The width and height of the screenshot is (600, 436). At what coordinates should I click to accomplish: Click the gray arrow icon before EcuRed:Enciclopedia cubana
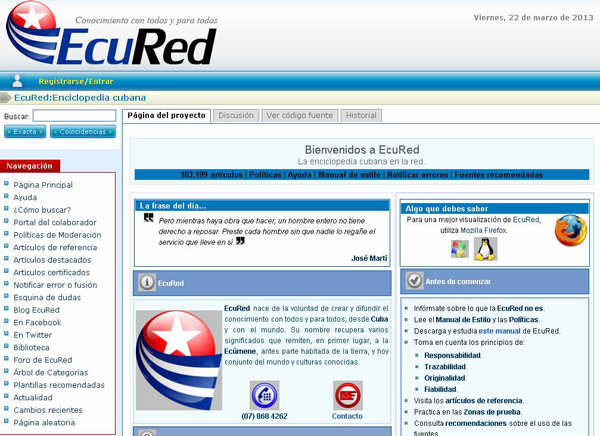[6, 98]
